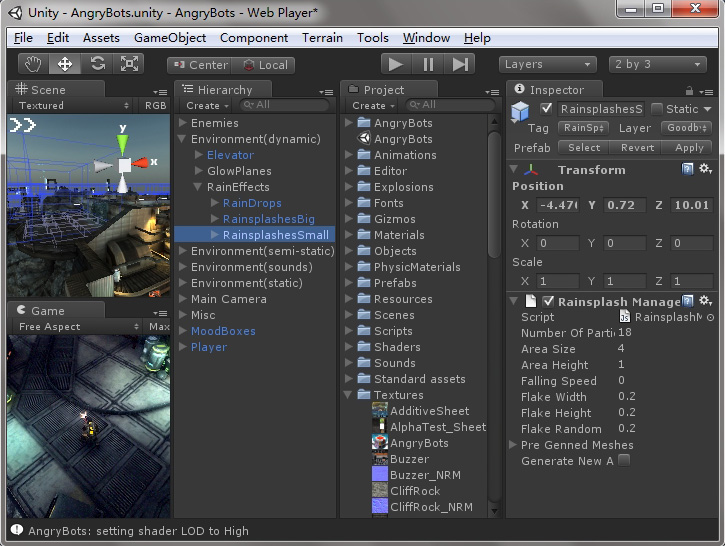
Task: Click the Inspector lock icon
Action: (689, 91)
